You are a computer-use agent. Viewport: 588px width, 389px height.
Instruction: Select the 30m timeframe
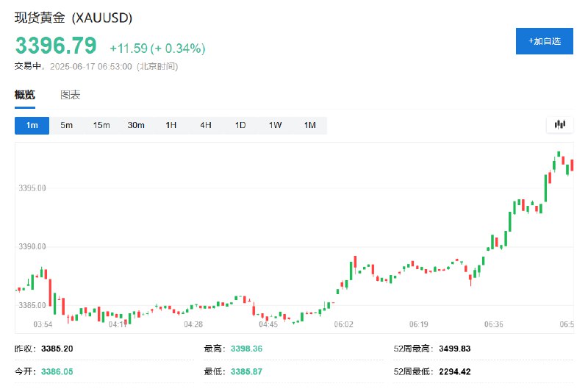click(136, 125)
